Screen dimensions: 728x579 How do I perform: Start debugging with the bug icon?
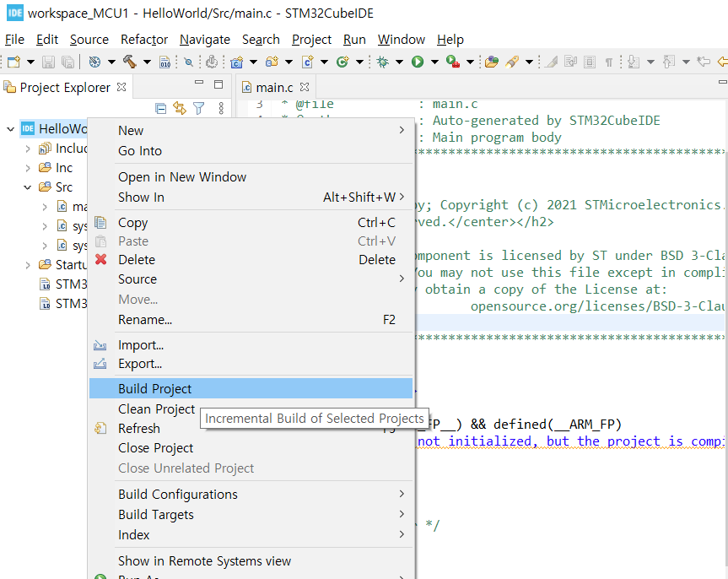point(383,62)
